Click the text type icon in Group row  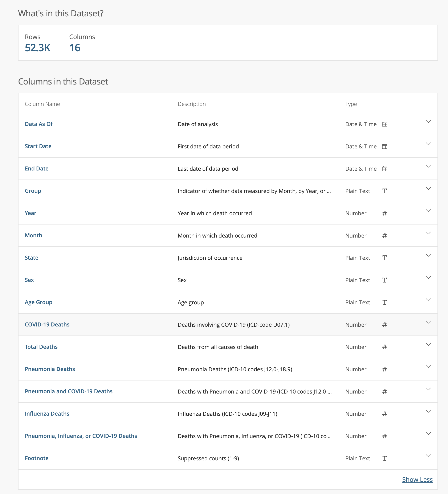pyautogui.click(x=384, y=191)
